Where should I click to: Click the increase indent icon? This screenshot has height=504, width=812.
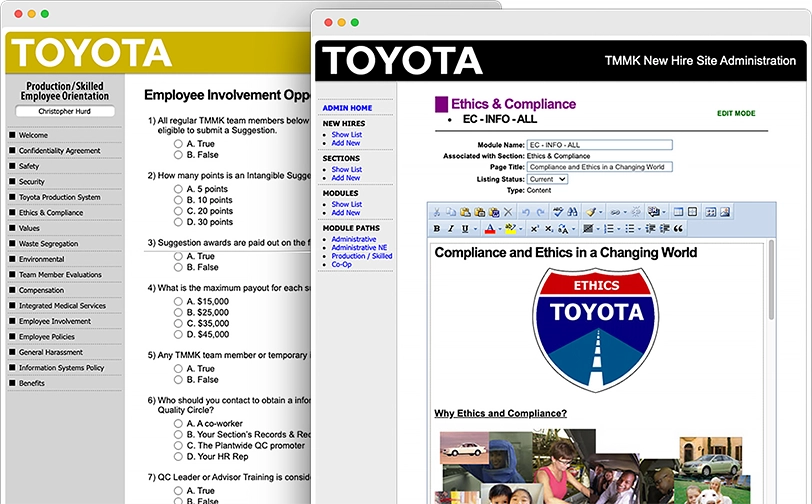tap(664, 228)
